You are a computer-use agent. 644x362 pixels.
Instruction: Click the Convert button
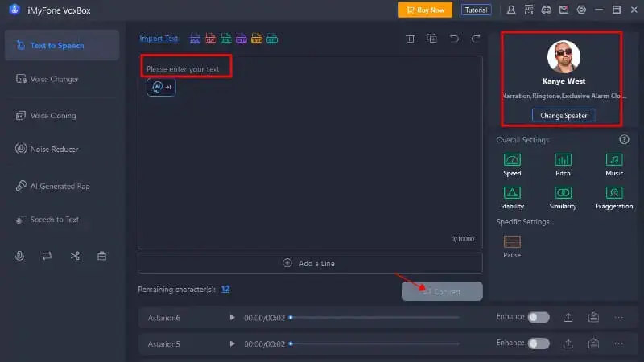(442, 291)
